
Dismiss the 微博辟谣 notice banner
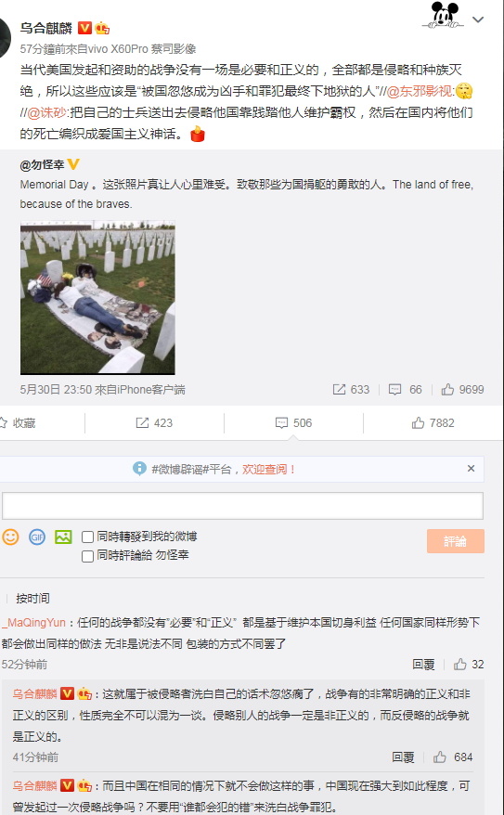pos(471,469)
